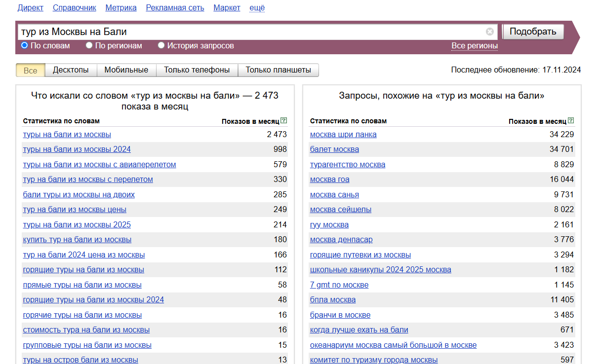The image size is (599, 364).
Task: Switch to the 'Все' devices tab
Action: (x=31, y=70)
